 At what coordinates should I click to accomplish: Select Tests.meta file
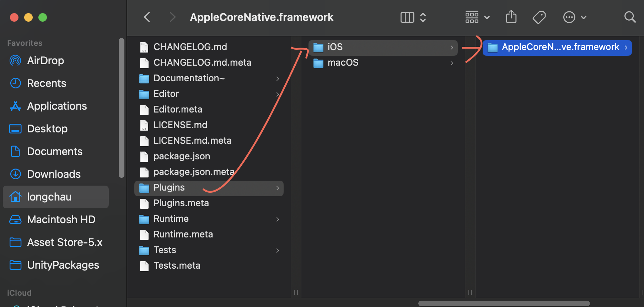[209, 265]
